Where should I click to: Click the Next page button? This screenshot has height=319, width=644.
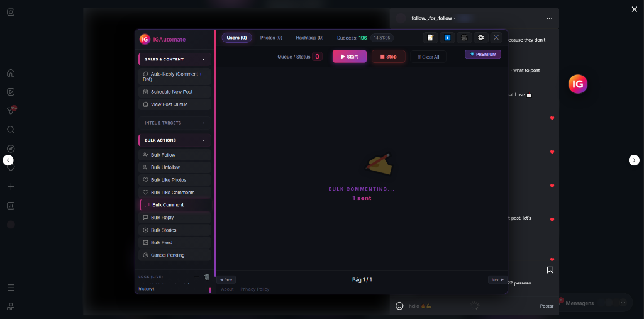(x=497, y=280)
